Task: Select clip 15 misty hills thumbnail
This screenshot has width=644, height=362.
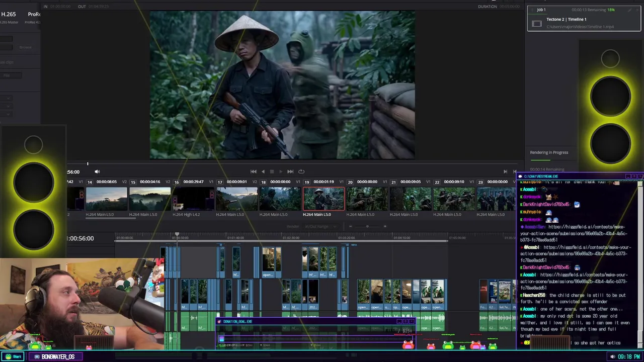Action: click(x=150, y=199)
